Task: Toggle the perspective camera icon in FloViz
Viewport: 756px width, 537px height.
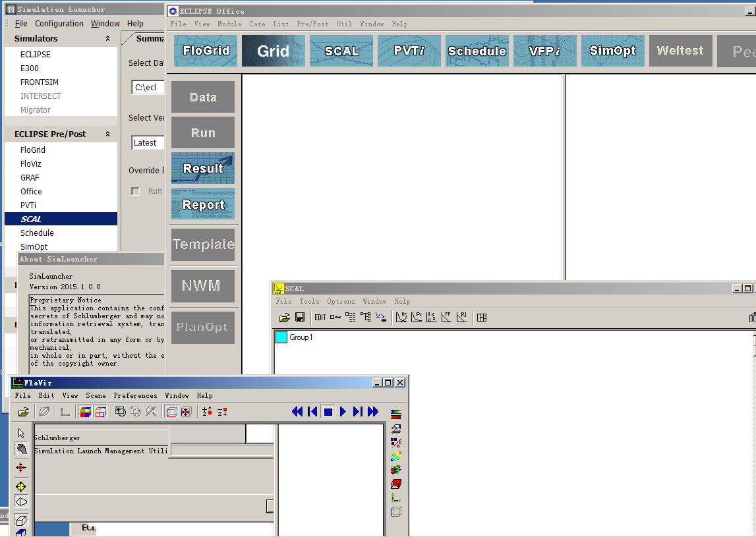Action: point(21,502)
